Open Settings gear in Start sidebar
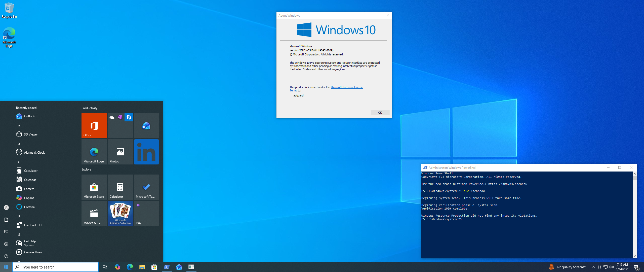The width and height of the screenshot is (644, 272). [6, 244]
